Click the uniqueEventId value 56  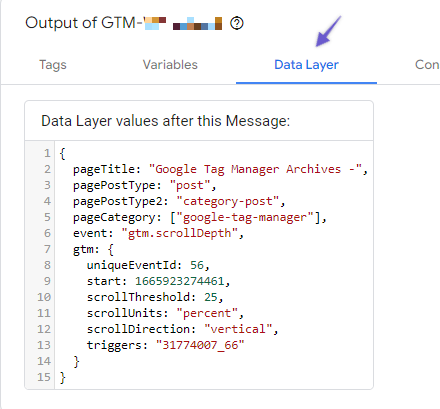coord(197,265)
